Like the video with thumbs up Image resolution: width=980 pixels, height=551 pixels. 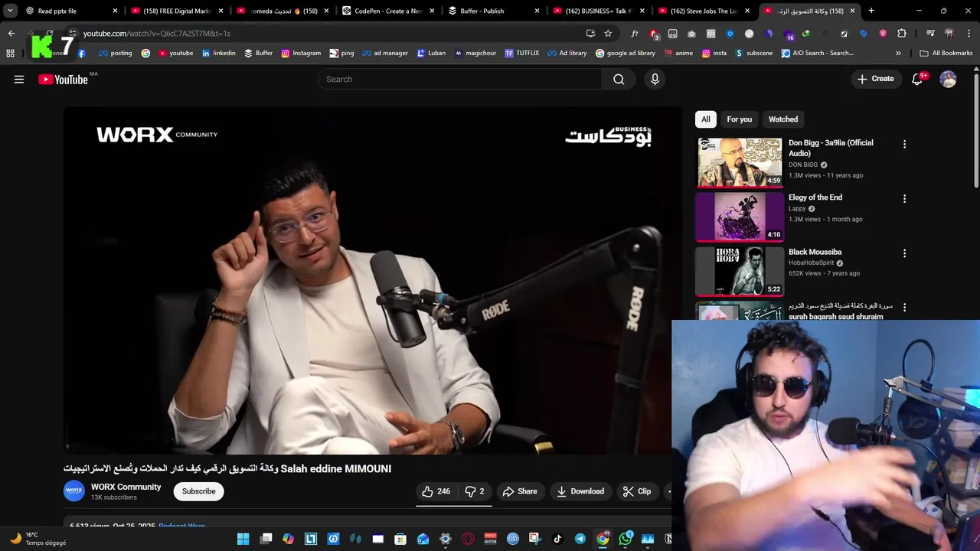click(x=436, y=491)
